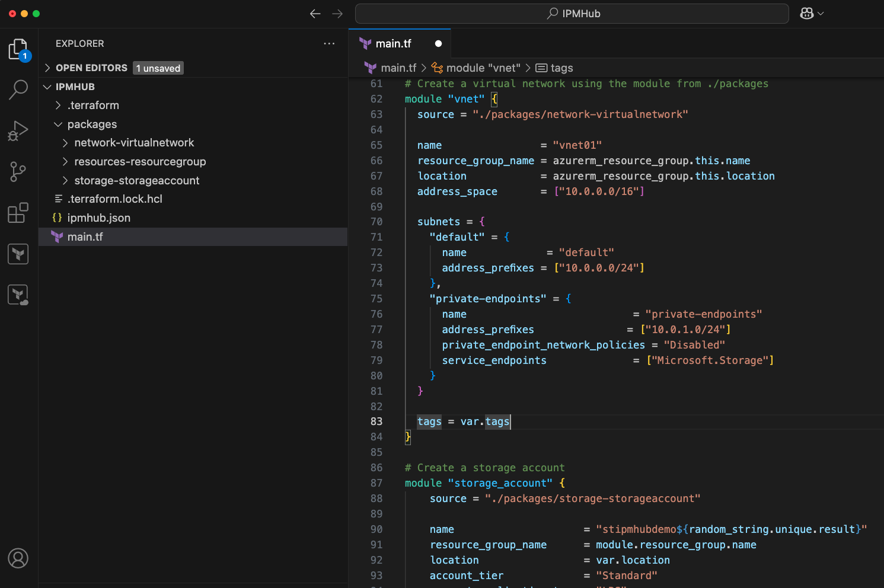The height and width of the screenshot is (588, 884).
Task: Open the HCP Terraform cloud view icon
Action: coord(18,295)
